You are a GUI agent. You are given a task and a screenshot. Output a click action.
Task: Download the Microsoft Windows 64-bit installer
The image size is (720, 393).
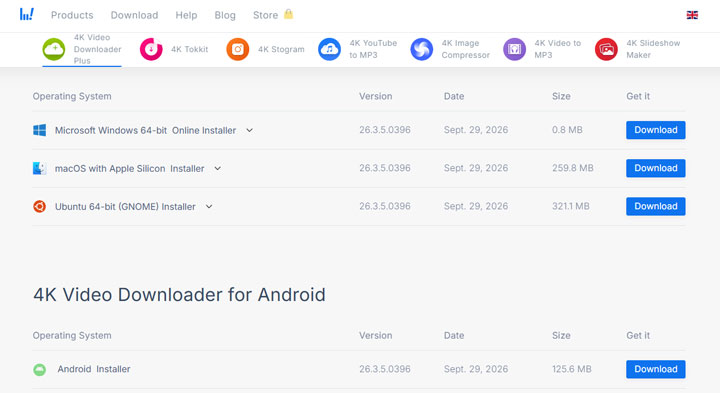[656, 130]
